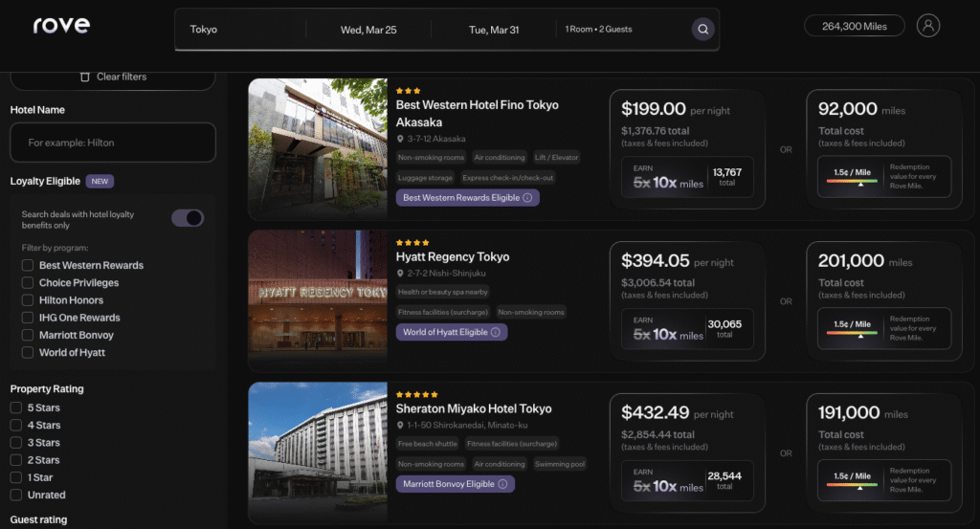
Task: Click the trash icon beside Clear filters
Action: (85, 77)
